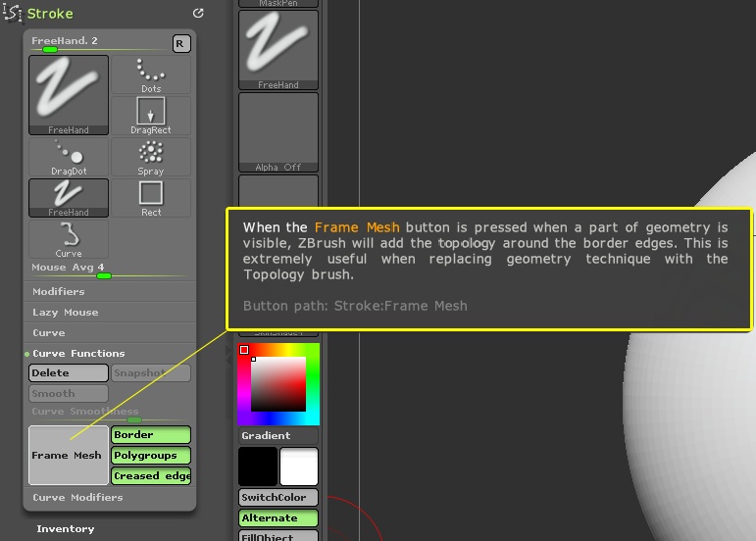Image resolution: width=756 pixels, height=541 pixels.
Task: Pick a shade in the color picker square
Action: [278, 384]
